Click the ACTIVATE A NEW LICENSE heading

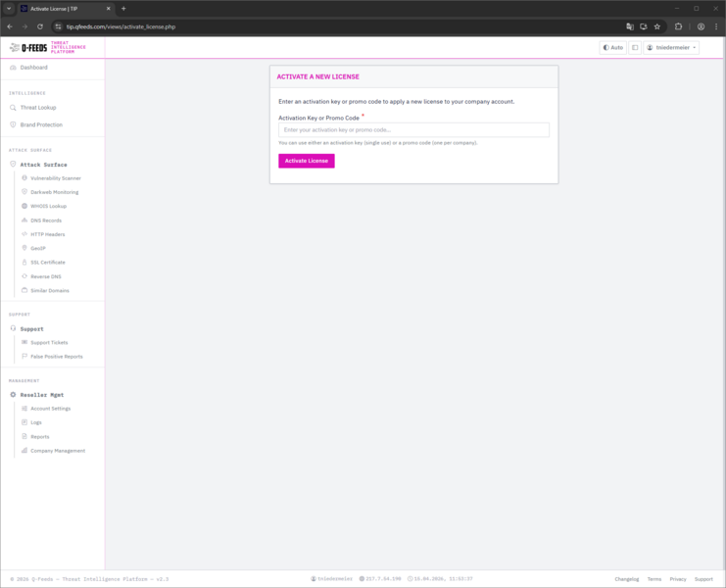(x=317, y=76)
